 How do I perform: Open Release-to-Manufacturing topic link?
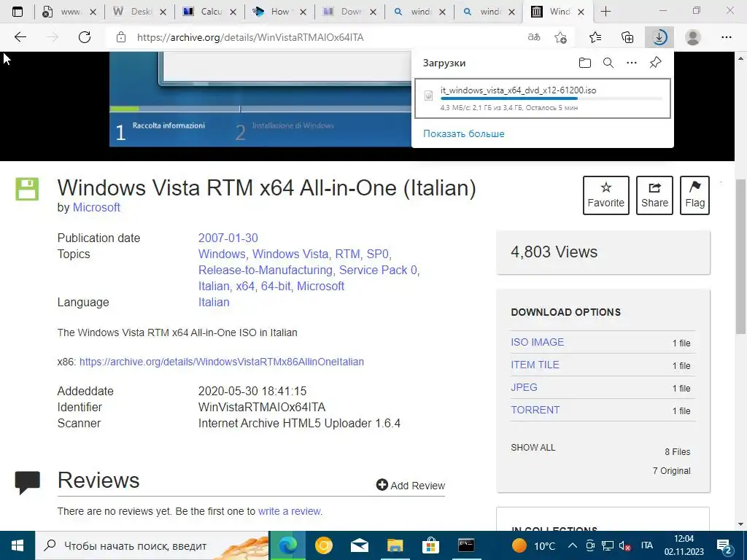(x=266, y=271)
